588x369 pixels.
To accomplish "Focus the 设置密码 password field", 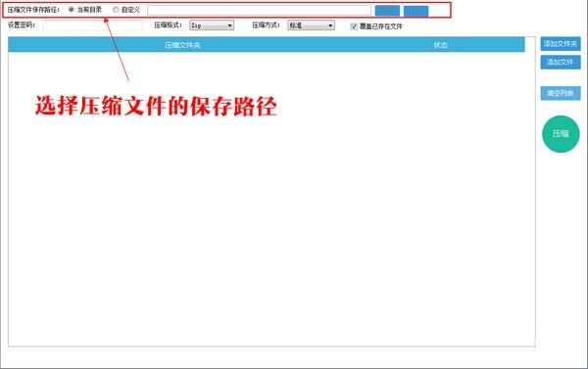I will [93, 25].
